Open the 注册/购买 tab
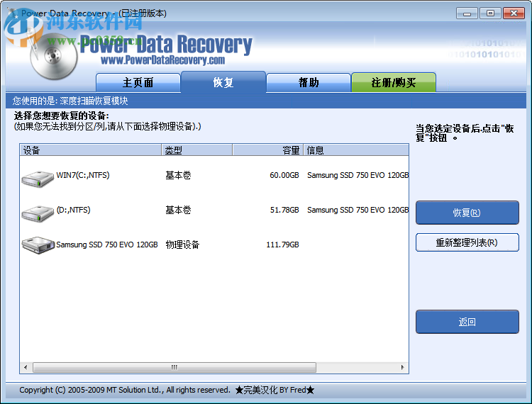 click(x=394, y=82)
